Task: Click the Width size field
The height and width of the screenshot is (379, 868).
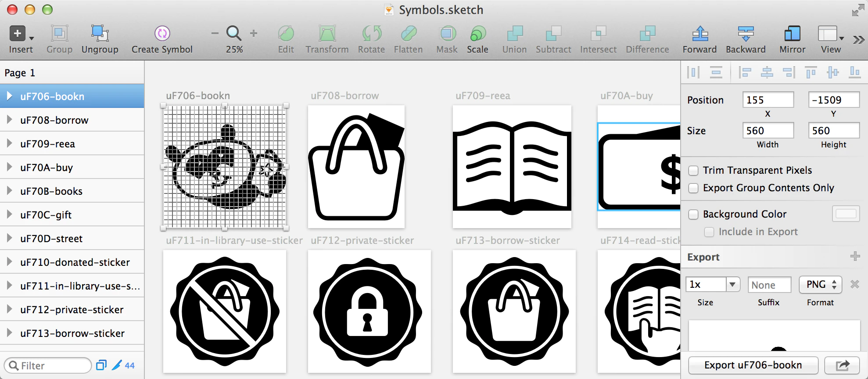Action: coord(768,130)
